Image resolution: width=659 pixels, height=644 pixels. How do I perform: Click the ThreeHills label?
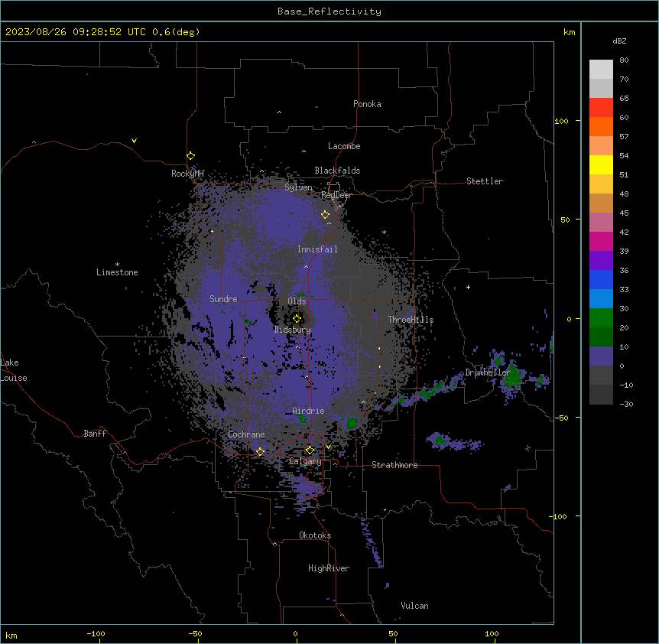click(x=411, y=320)
